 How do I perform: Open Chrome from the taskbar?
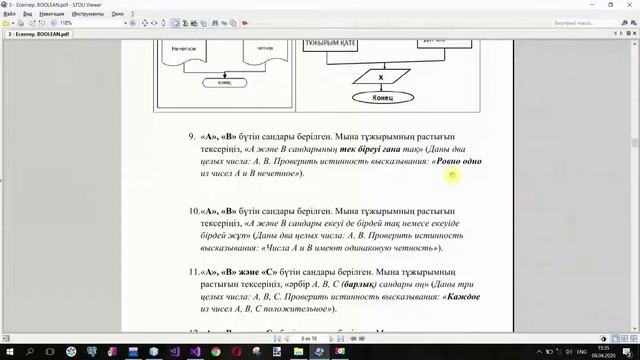216,351
